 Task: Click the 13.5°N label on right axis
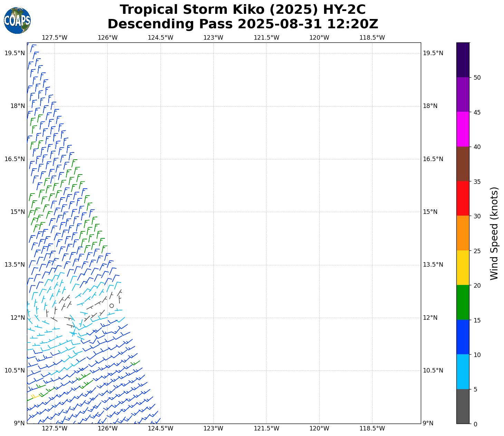433,265
